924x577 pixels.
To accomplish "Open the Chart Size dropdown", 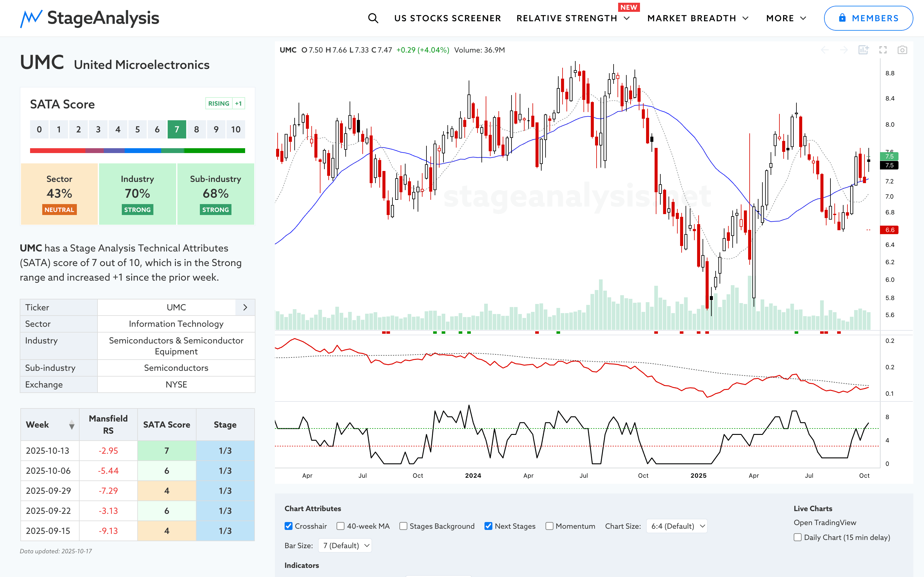I will click(677, 526).
